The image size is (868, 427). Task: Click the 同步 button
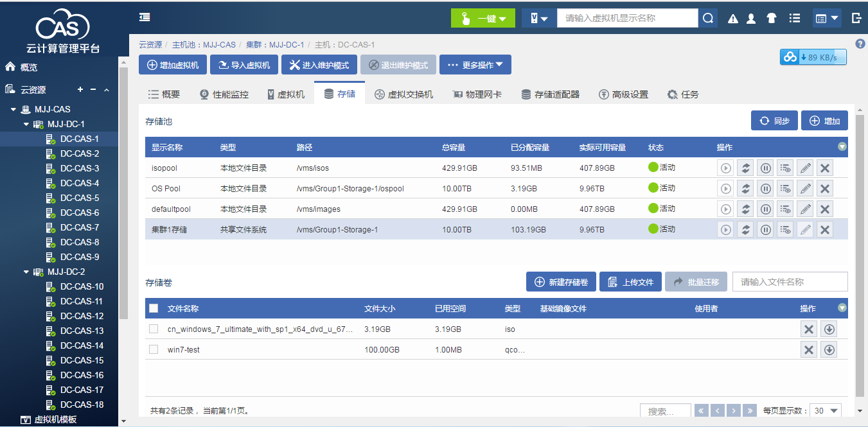click(x=774, y=121)
